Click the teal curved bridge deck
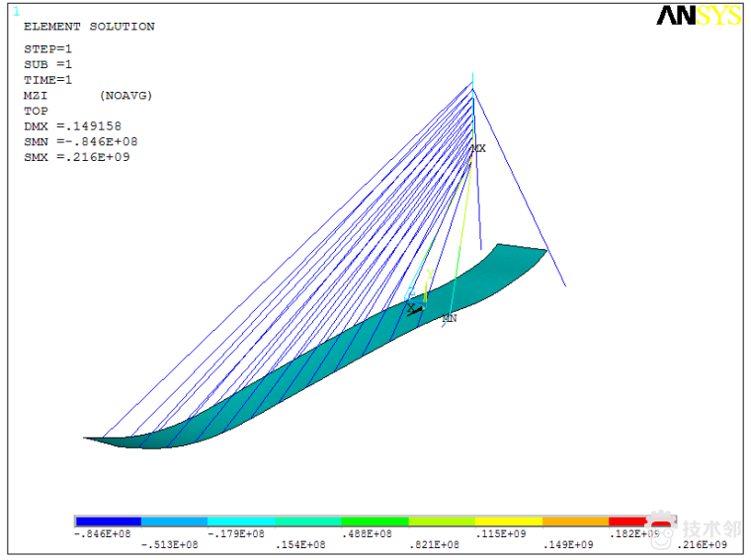 [296, 385]
